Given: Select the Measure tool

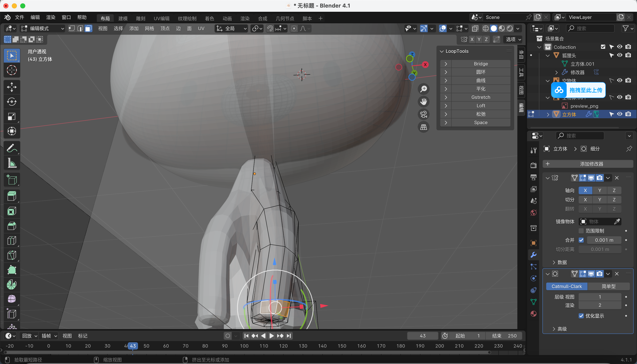Looking at the screenshot, I should (12, 163).
